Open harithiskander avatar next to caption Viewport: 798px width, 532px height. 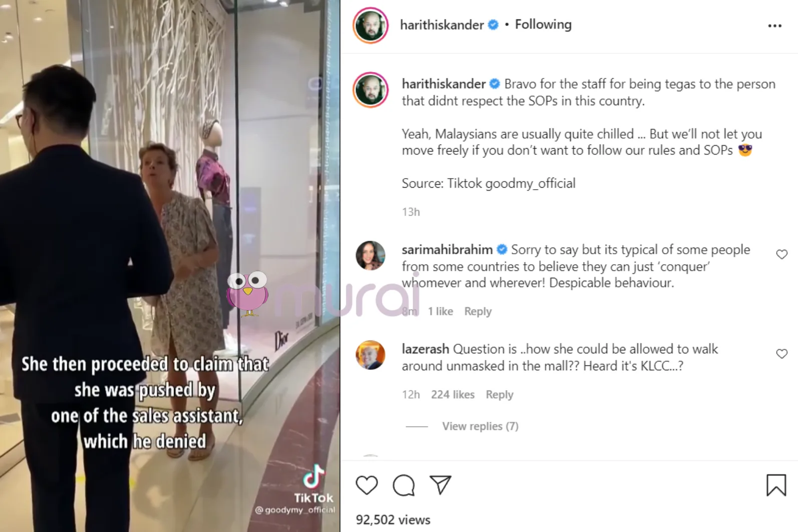pyautogui.click(x=370, y=90)
